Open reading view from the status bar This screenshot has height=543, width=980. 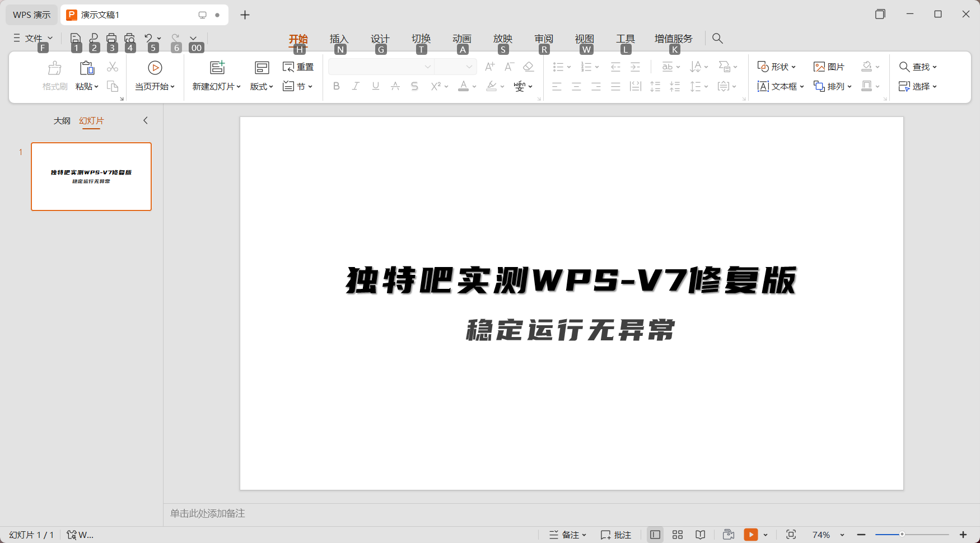(699, 535)
